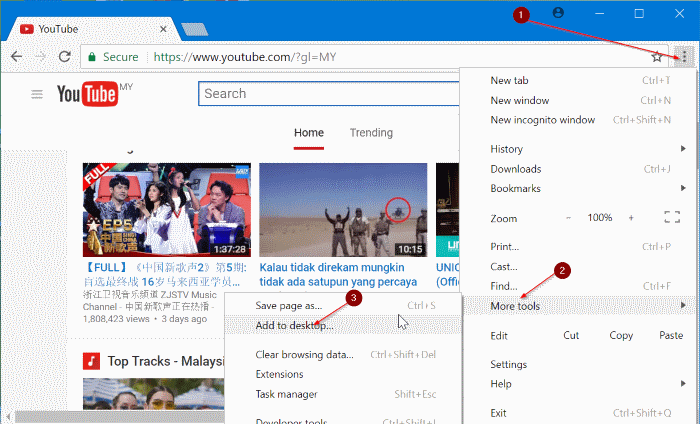Image resolution: width=700 pixels, height=424 pixels.
Task: Close the YouTube tab
Action: point(163,29)
